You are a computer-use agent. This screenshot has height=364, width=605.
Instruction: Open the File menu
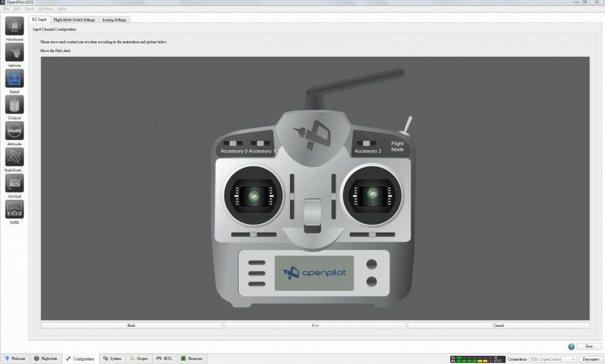(x=6, y=9)
